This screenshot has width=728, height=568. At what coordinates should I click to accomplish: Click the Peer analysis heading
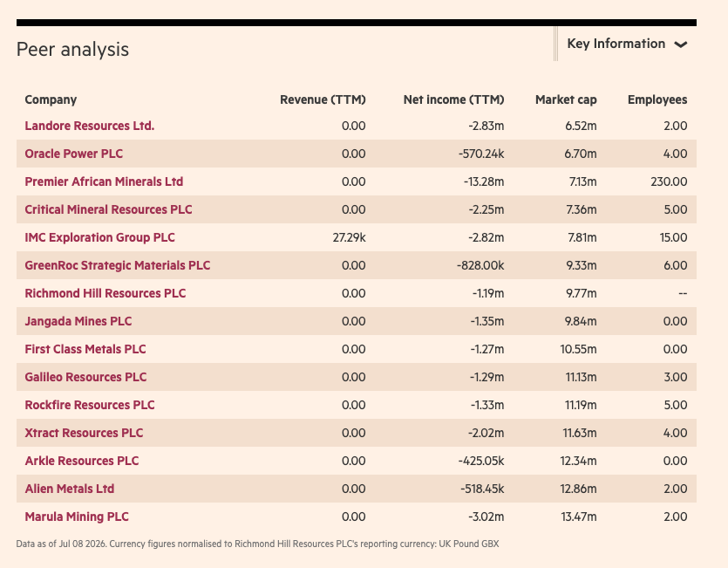coord(73,49)
